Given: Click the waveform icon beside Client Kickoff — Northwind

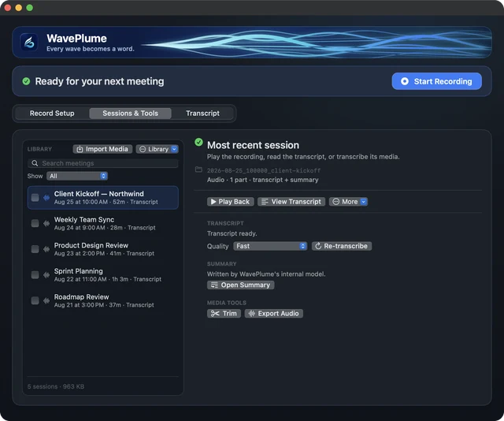Looking at the screenshot, I should 46,198.
